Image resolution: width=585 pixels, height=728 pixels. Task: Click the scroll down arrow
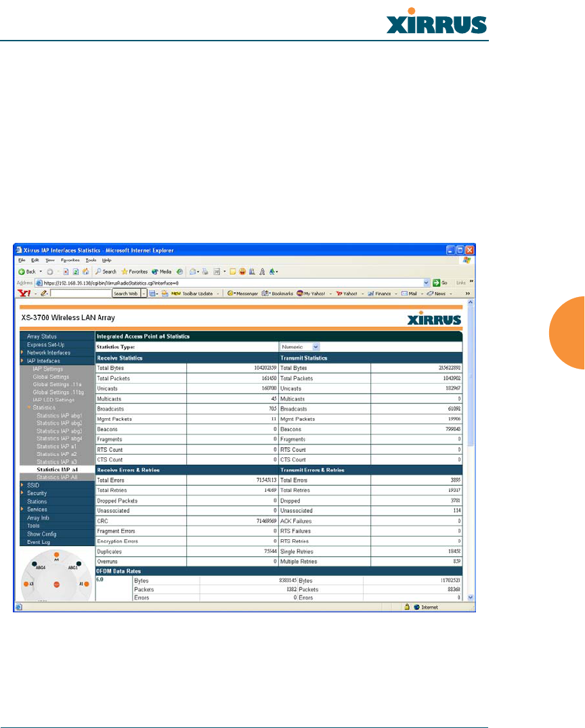[x=470, y=597]
